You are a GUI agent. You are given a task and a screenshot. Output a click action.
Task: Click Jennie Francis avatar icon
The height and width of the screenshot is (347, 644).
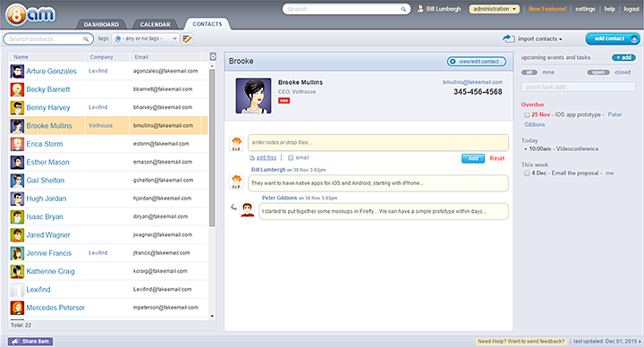[17, 253]
